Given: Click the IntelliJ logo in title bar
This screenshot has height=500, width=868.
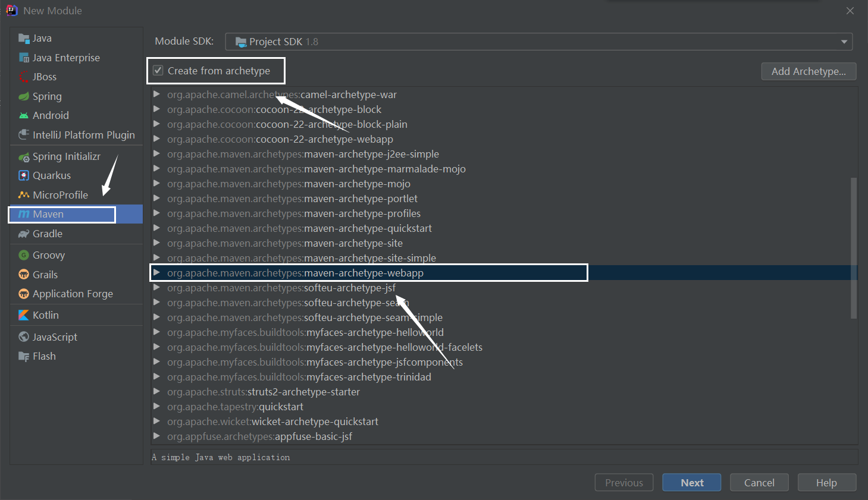Looking at the screenshot, I should (12, 10).
